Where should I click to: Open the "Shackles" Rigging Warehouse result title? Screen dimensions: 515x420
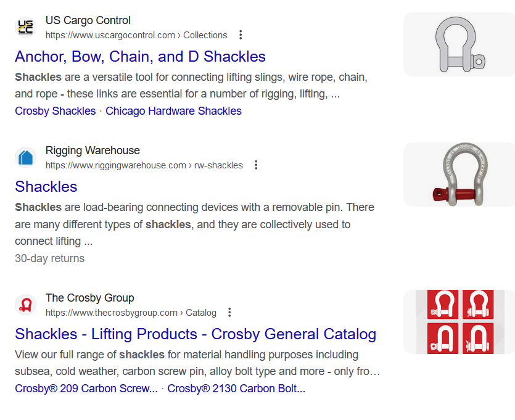tap(46, 187)
